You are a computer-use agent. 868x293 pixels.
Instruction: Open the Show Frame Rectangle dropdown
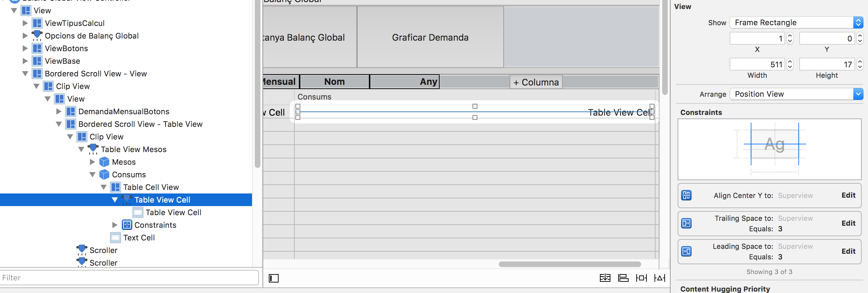pyautogui.click(x=796, y=23)
